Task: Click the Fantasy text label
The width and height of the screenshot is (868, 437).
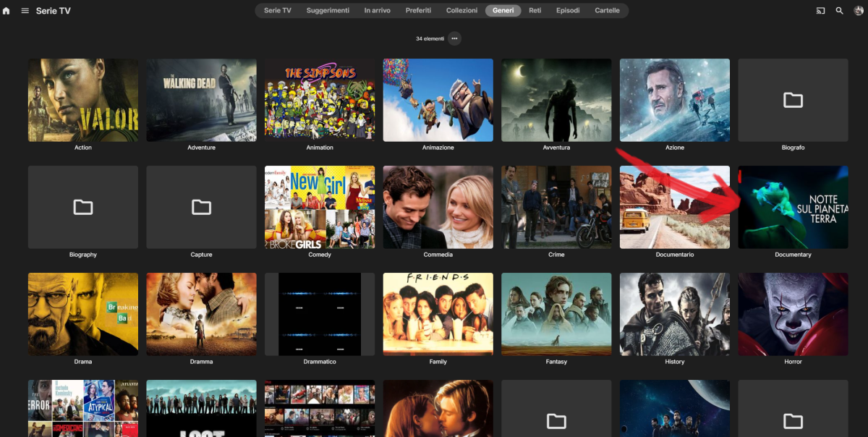Action: coord(556,362)
